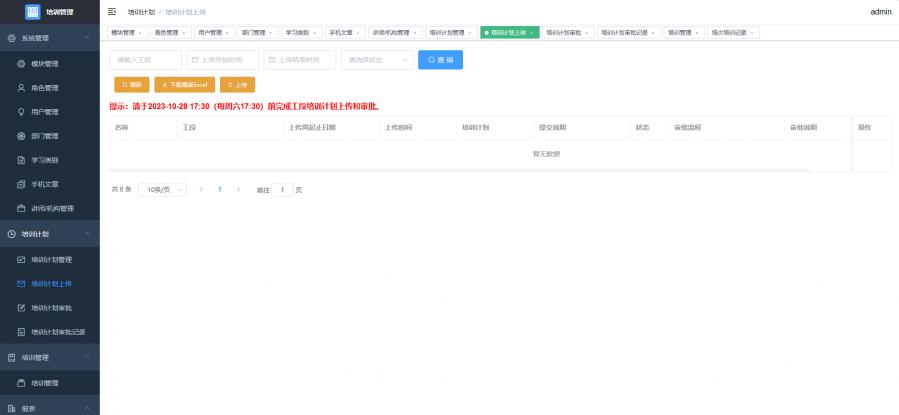The image size is (899, 415).
Task: Open 部门管理 in the sidebar
Action: pos(45,136)
